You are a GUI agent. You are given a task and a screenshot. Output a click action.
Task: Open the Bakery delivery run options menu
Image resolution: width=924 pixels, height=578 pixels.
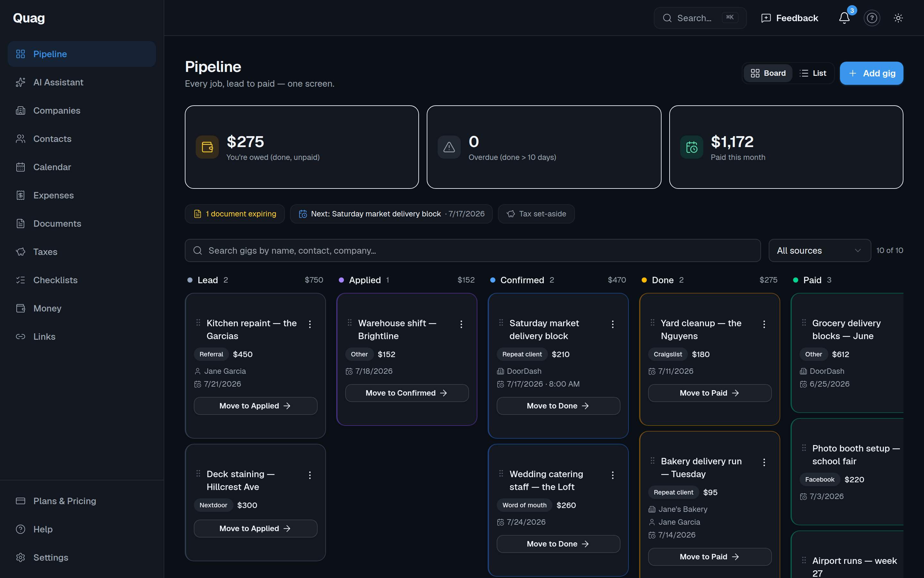[764, 462]
